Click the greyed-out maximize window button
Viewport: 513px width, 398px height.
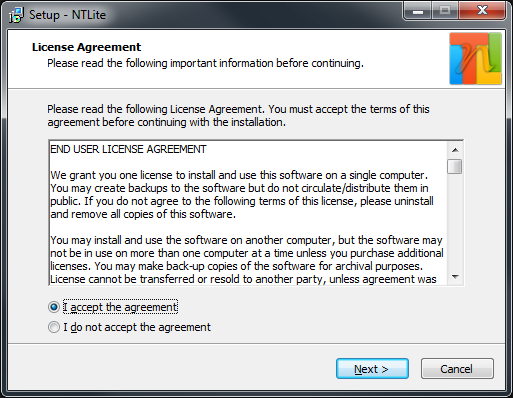[445, 11]
